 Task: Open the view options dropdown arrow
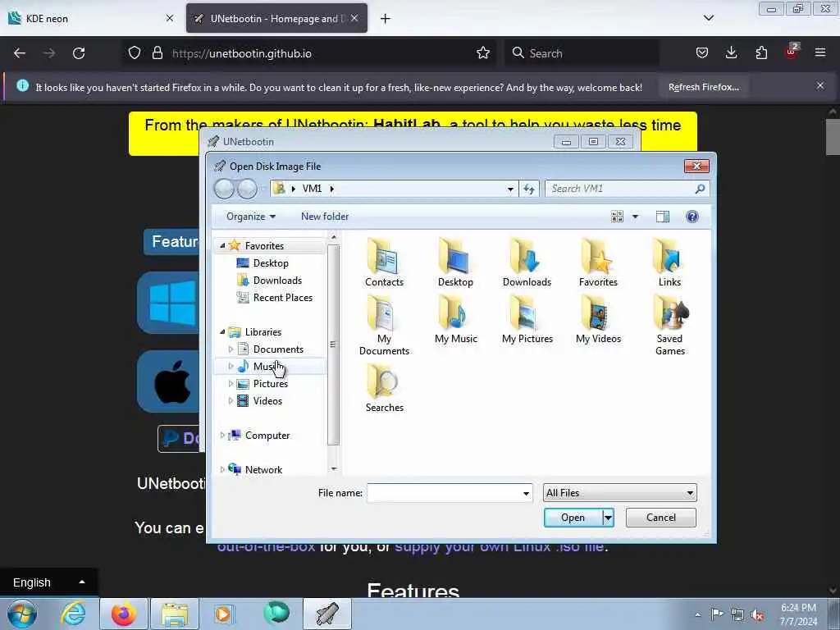[x=635, y=217]
